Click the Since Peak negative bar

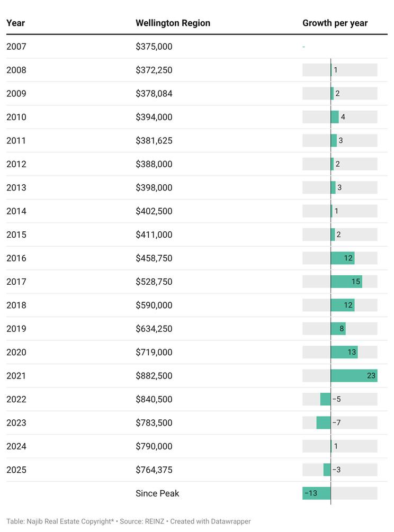(x=317, y=493)
